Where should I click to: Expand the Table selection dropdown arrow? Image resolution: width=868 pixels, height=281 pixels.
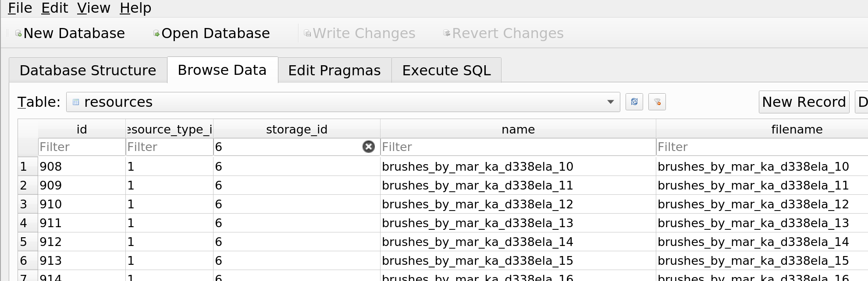610,102
